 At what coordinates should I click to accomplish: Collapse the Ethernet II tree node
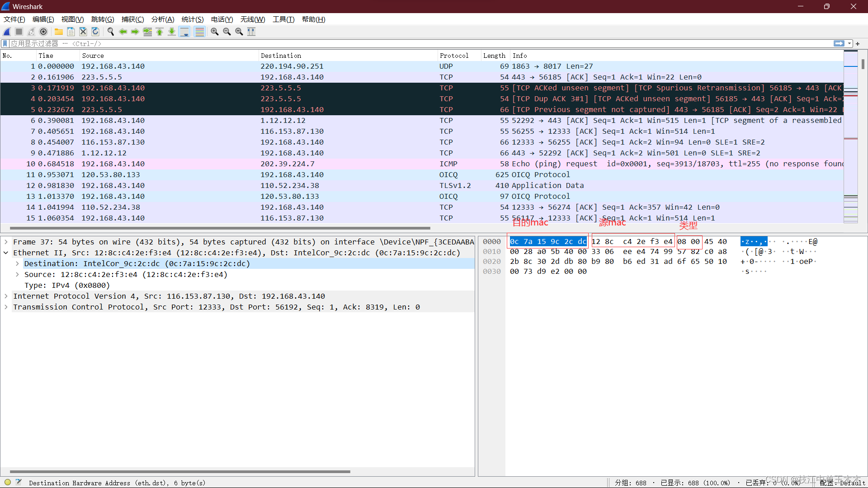(x=6, y=253)
